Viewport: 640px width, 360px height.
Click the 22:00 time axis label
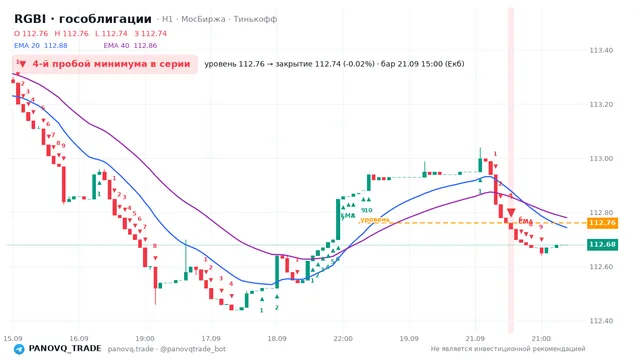tap(343, 339)
